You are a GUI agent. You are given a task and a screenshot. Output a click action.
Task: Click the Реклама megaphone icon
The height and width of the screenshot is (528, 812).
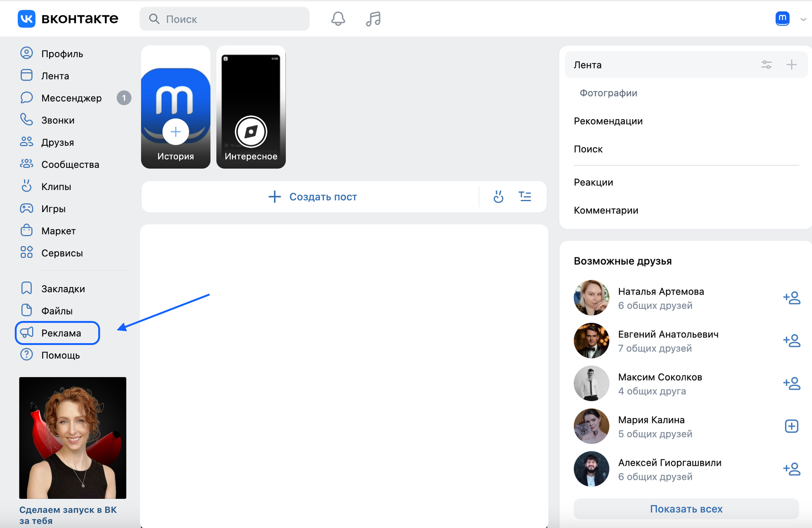[x=27, y=333]
